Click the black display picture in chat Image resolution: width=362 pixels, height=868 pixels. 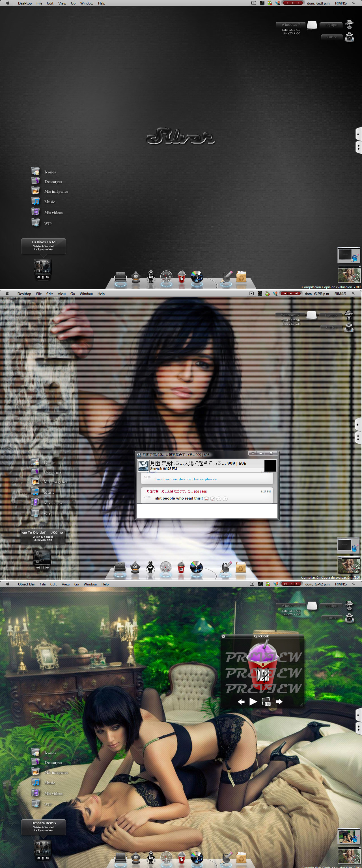tap(270, 466)
